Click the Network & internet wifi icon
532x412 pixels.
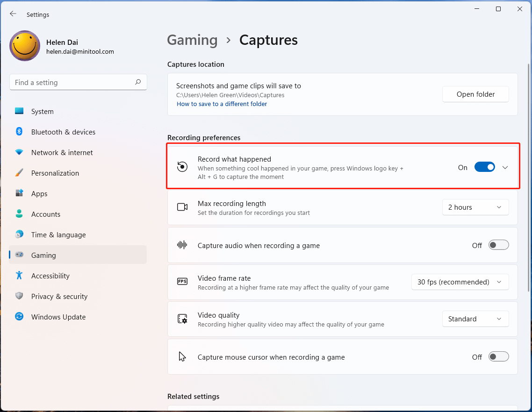pos(19,152)
